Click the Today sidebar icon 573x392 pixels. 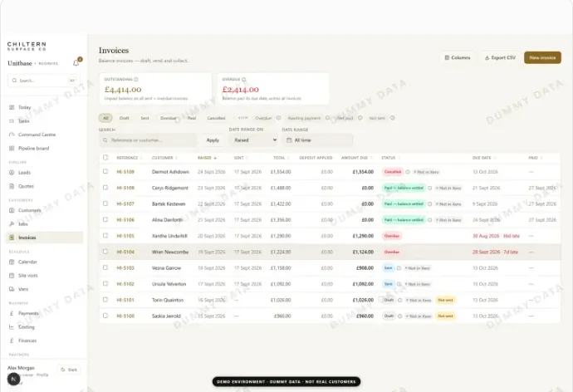click(x=12, y=107)
